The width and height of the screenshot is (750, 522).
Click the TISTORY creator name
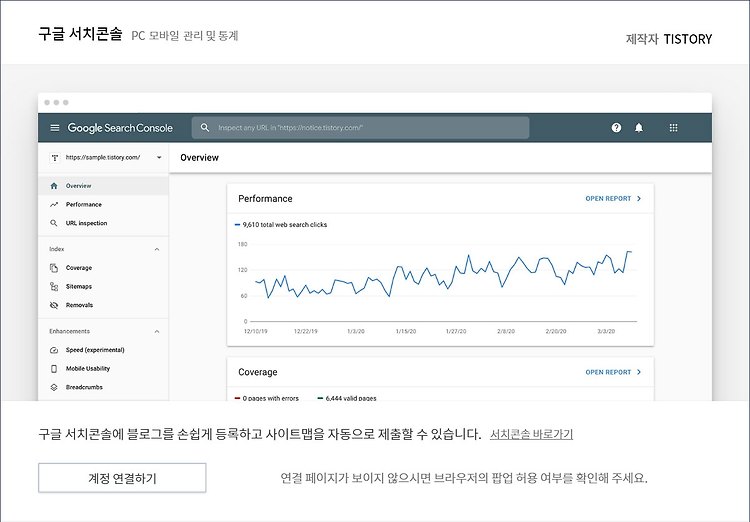(x=688, y=39)
